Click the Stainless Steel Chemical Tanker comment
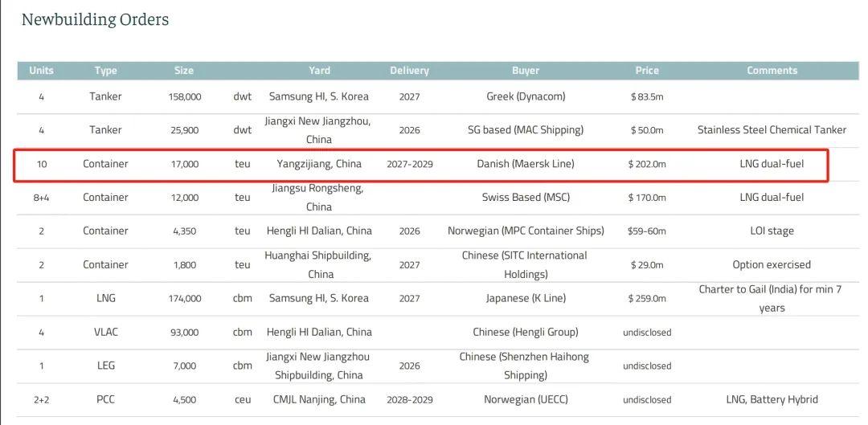This screenshot has height=425, width=868. [x=772, y=130]
